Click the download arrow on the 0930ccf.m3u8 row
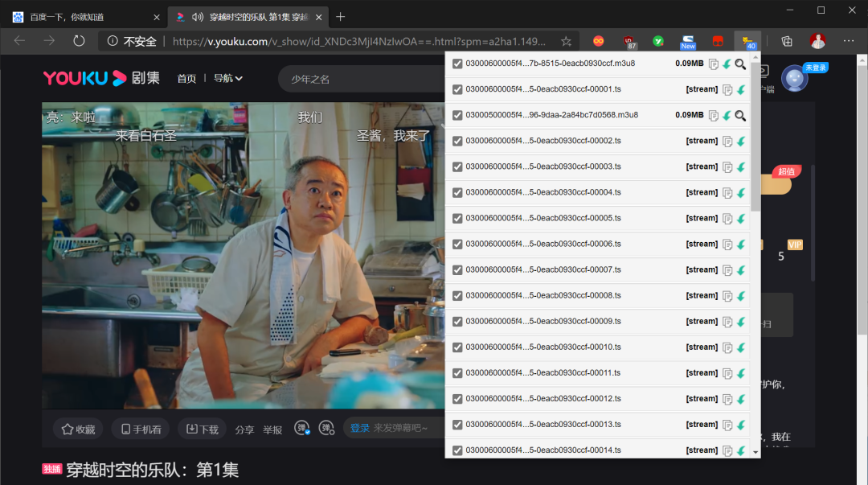The width and height of the screenshot is (868, 485). tap(727, 64)
